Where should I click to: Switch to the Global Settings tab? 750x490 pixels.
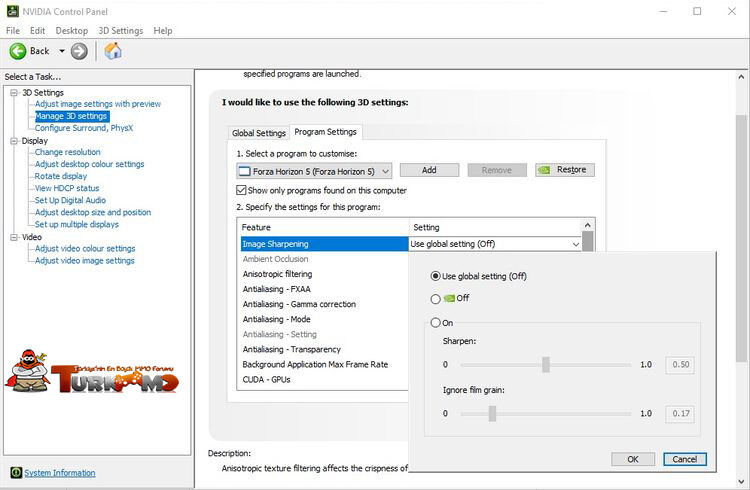tap(259, 133)
